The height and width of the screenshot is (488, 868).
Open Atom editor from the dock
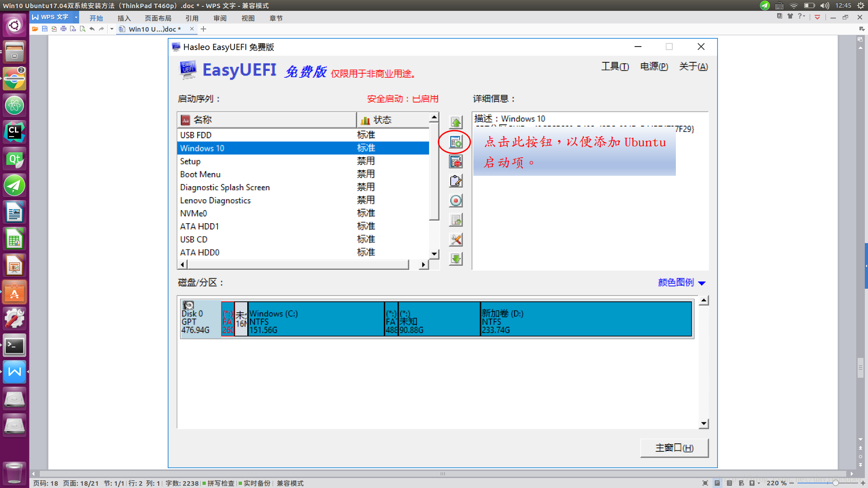pyautogui.click(x=14, y=105)
